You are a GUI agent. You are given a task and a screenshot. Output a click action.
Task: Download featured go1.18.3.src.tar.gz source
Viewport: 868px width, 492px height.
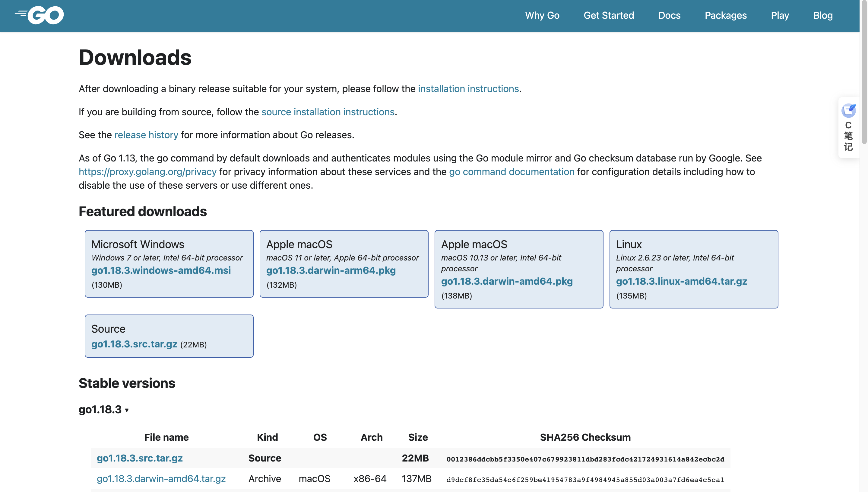135,344
